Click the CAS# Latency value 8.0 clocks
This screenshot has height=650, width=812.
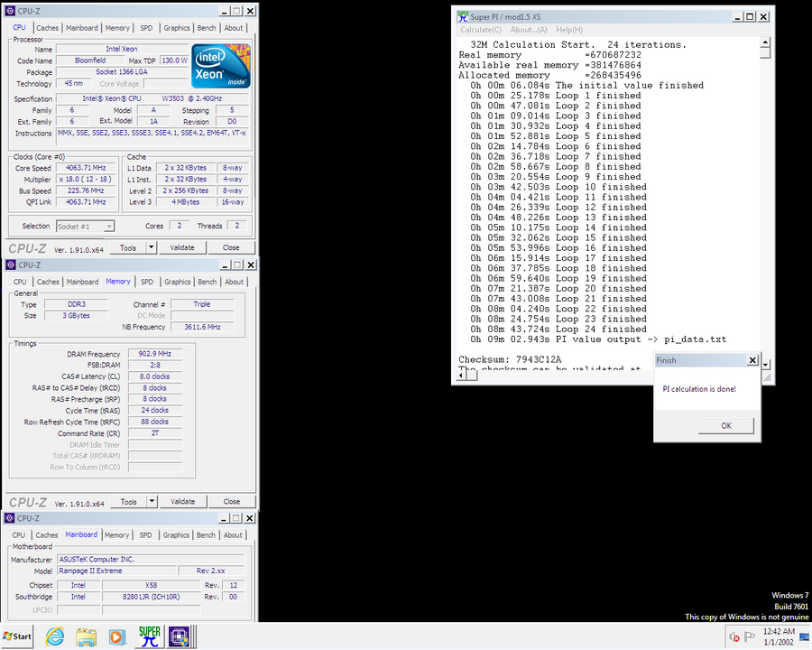point(155,376)
